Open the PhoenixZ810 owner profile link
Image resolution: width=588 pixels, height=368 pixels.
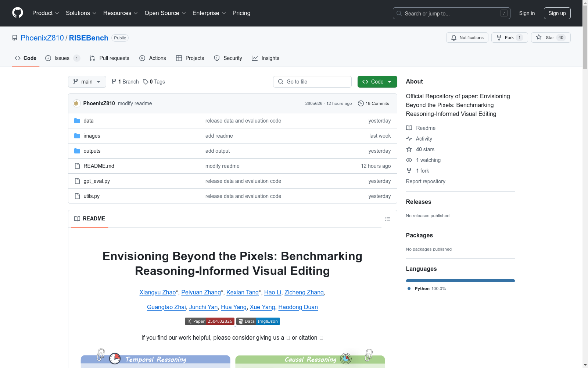point(42,38)
